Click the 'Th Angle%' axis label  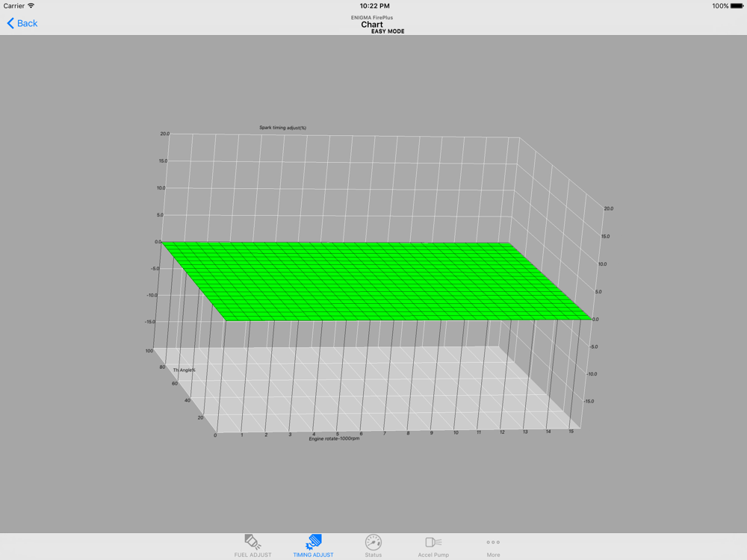184,370
